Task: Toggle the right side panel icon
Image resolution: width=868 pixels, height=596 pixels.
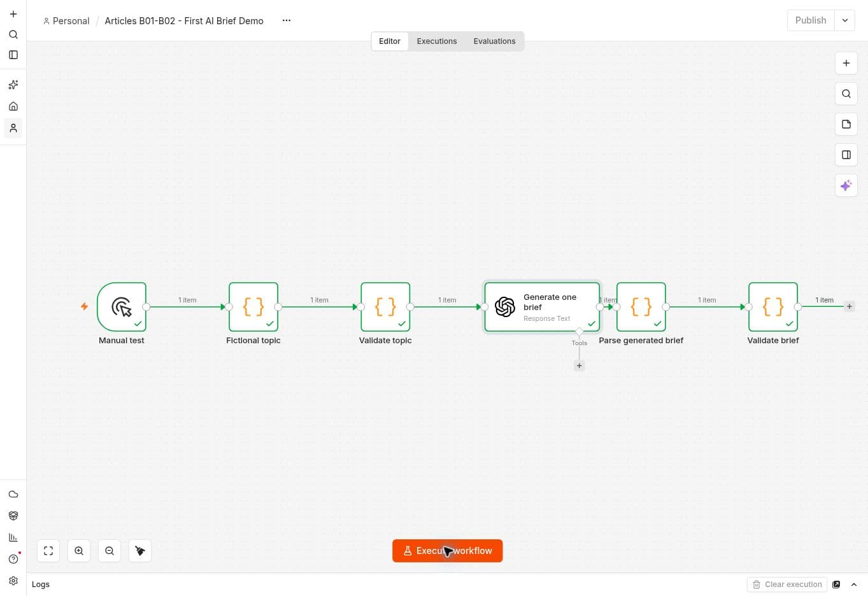Action: (846, 155)
